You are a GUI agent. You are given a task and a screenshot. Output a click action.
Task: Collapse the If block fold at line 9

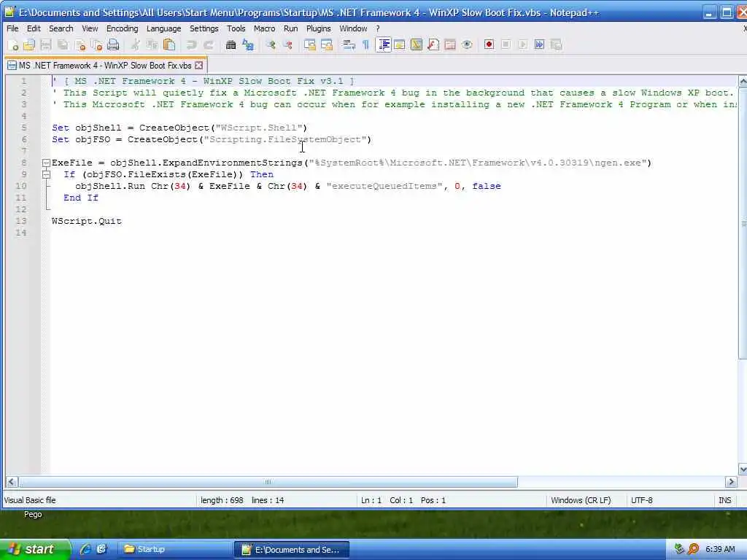(46, 175)
